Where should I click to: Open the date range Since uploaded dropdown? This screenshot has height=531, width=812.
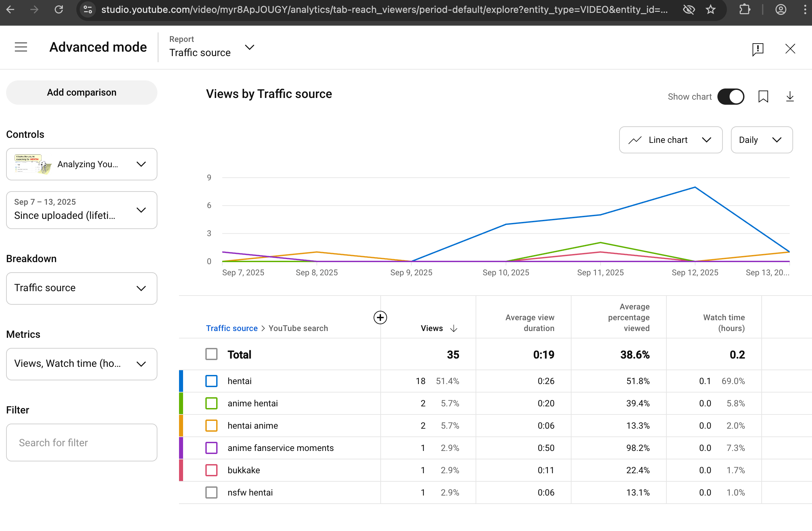(x=81, y=210)
